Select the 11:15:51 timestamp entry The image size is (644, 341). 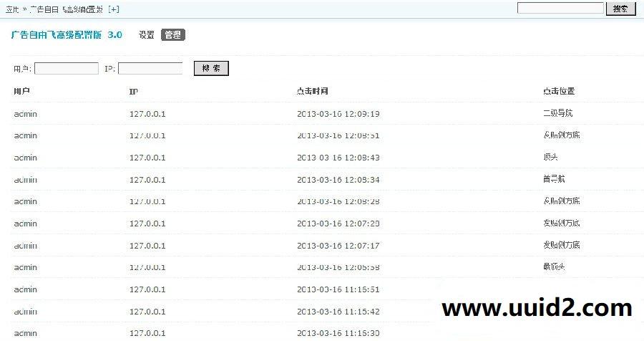[x=338, y=289]
